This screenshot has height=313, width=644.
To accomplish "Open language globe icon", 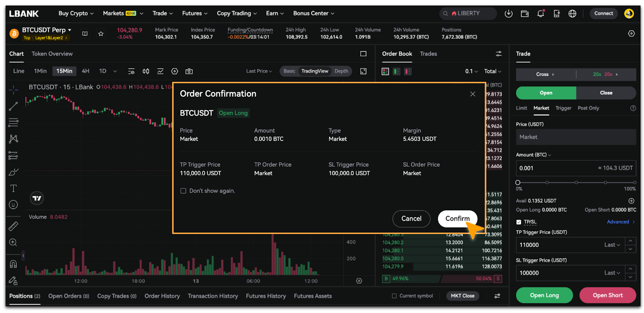I will 572,14.
